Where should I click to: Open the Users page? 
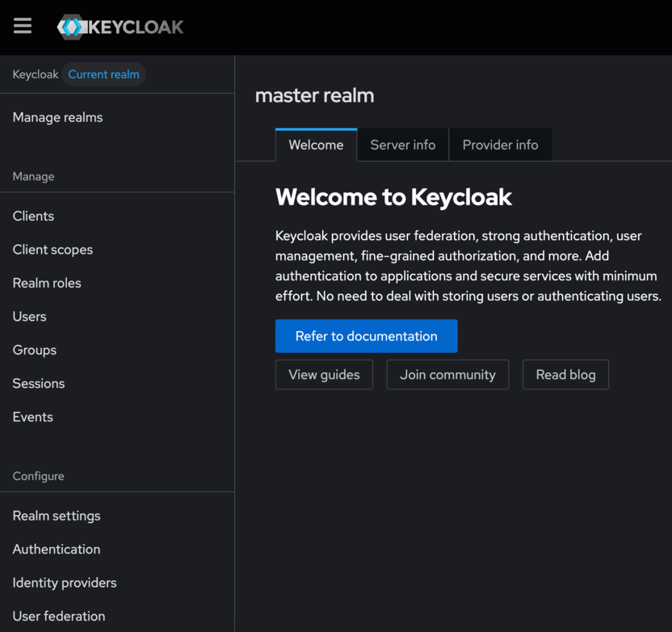29,317
